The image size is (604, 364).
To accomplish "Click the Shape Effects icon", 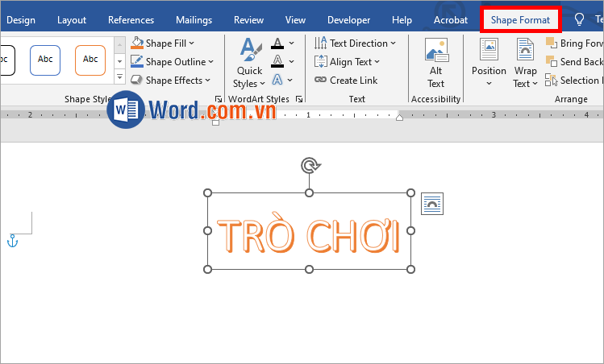I will click(137, 80).
